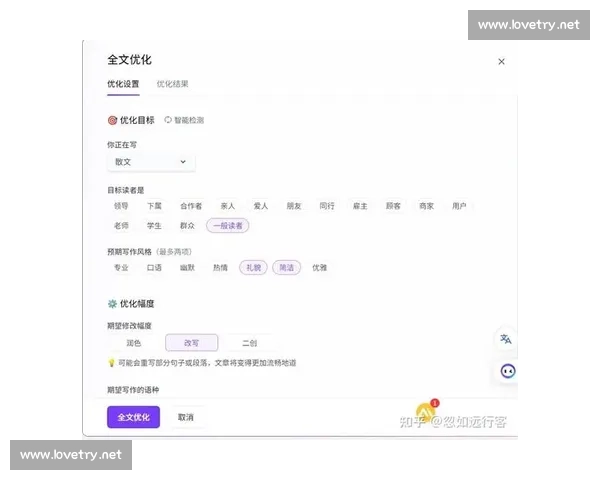
Task: Select 亲人 as target reader
Action: pos(228,206)
